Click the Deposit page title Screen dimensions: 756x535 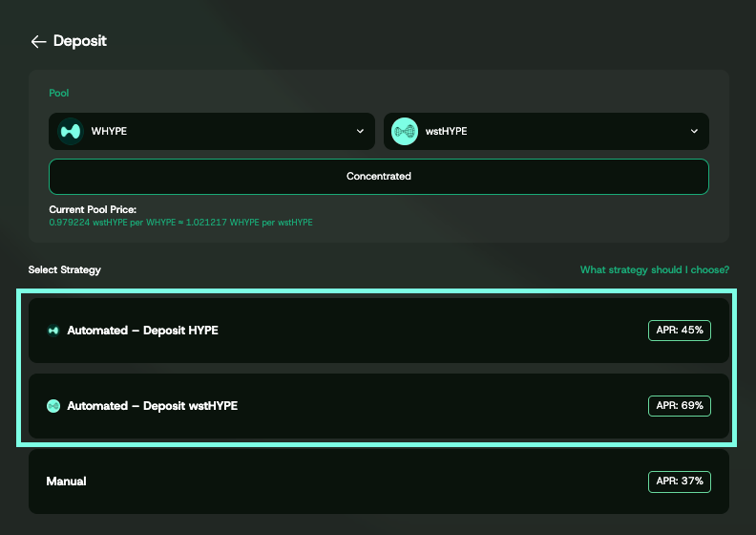tap(80, 41)
